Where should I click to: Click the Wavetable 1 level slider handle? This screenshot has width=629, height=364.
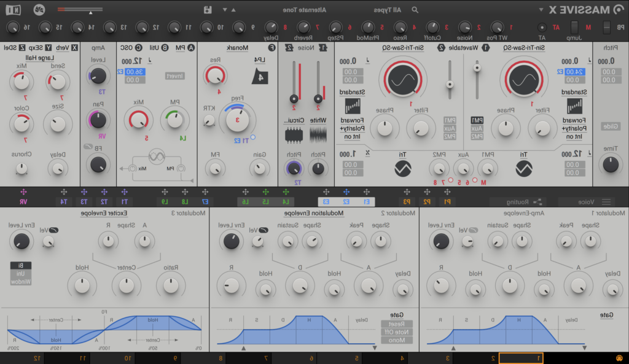tap(477, 68)
